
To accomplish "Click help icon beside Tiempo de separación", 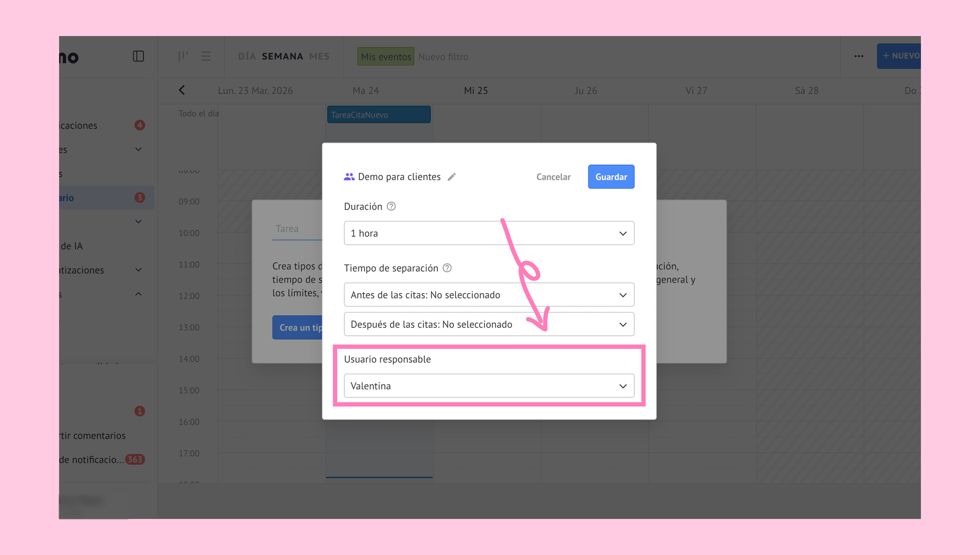I will [x=447, y=268].
